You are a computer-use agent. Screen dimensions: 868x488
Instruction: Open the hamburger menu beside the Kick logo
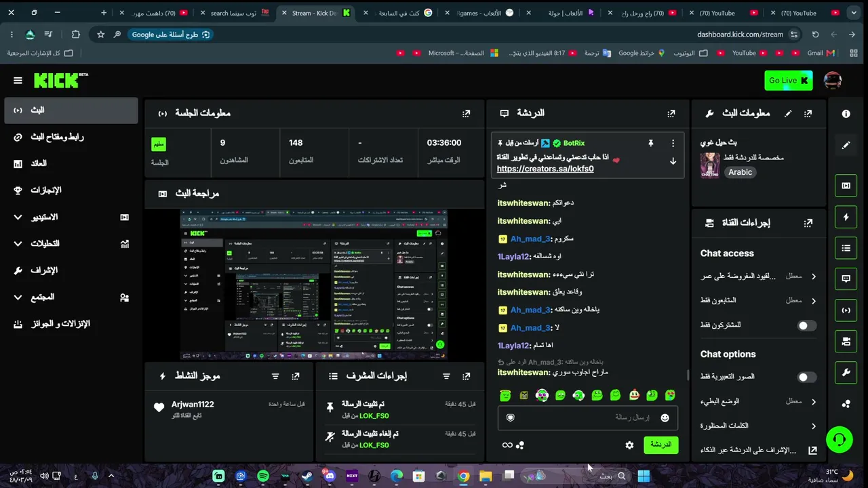(18, 81)
